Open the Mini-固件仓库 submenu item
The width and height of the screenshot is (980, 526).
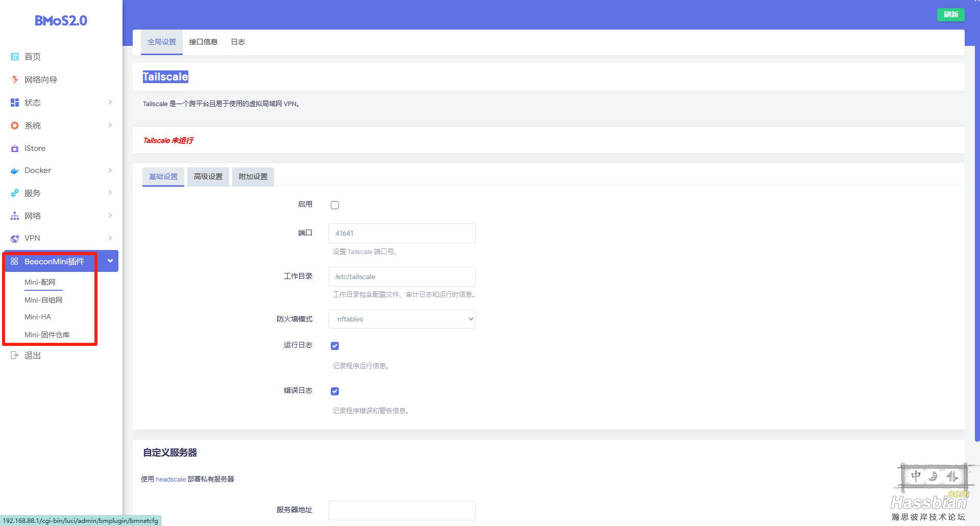pos(47,335)
